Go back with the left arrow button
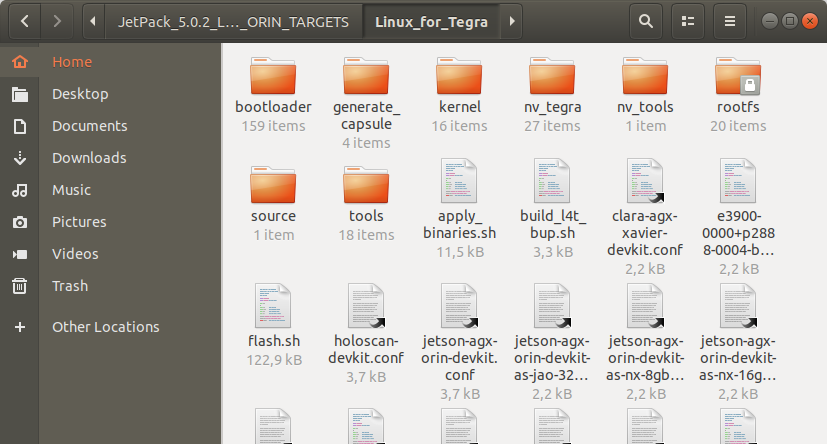Screen dimensions: 827x444 [24, 21]
